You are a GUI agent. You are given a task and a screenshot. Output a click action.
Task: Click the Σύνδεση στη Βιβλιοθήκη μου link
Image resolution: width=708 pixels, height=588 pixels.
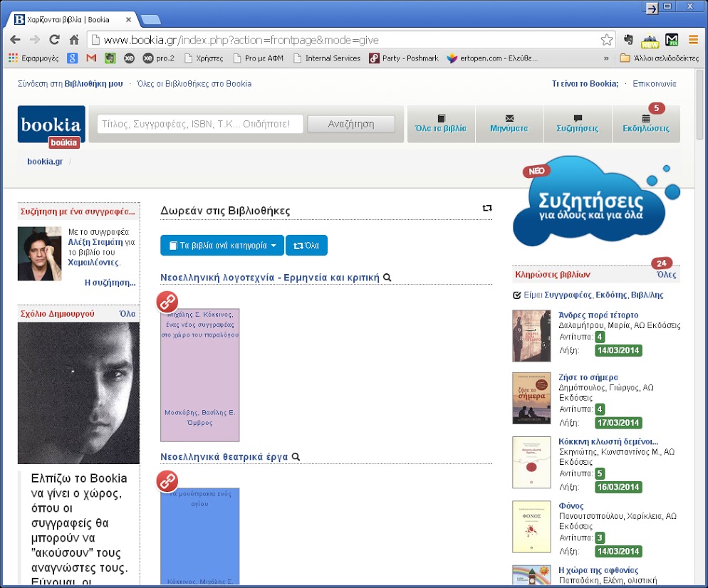point(70,84)
